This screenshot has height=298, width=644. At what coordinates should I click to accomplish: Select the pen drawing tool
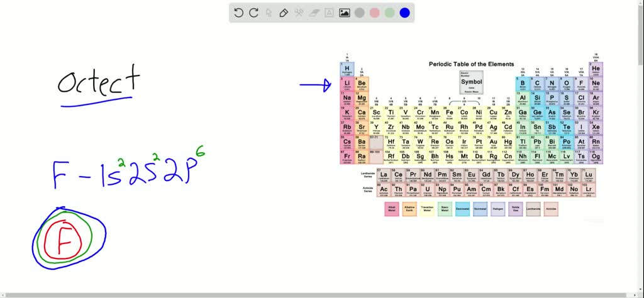(284, 13)
